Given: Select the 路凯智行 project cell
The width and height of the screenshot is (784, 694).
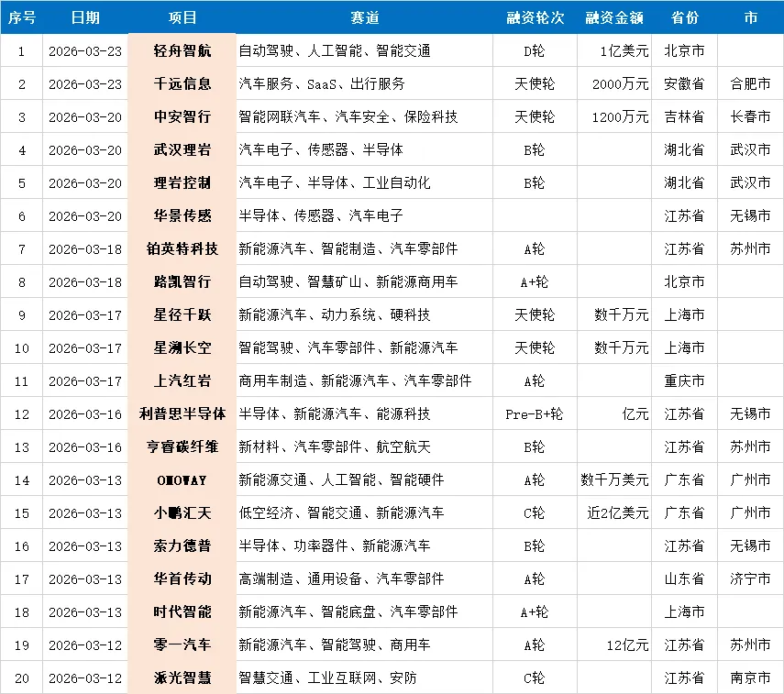Looking at the screenshot, I should tap(182, 281).
